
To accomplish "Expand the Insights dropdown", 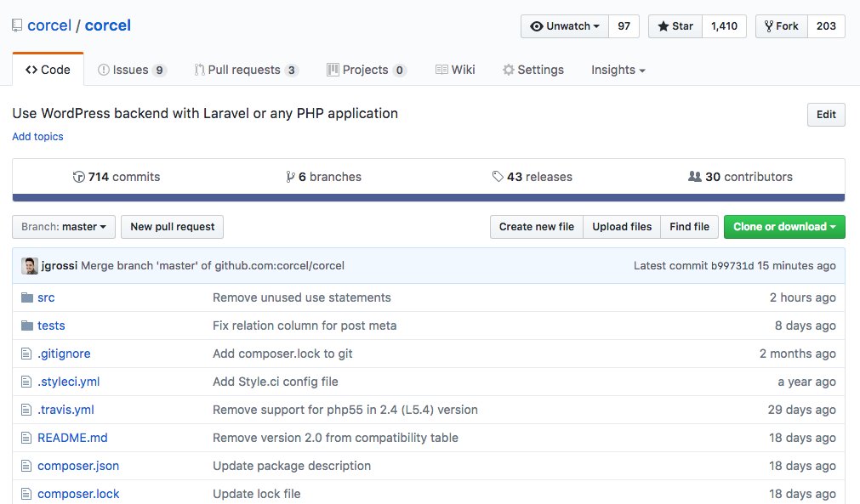I will (x=618, y=70).
